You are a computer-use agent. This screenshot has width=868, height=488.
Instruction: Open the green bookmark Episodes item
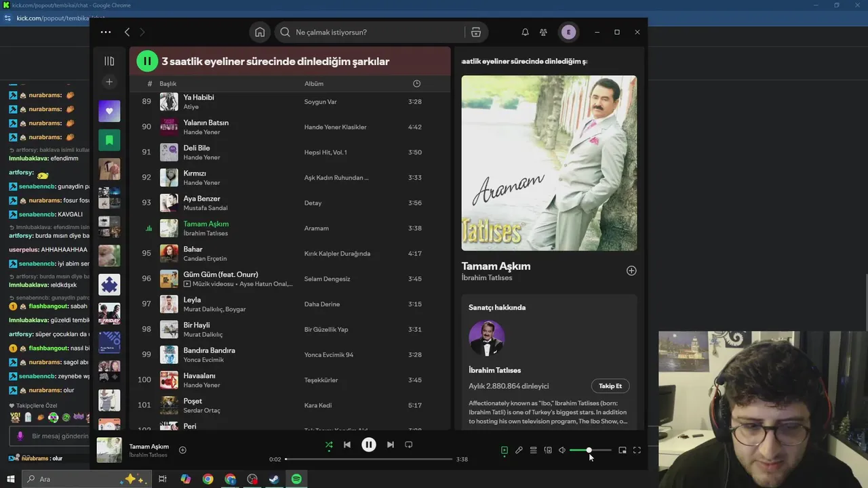(x=109, y=140)
